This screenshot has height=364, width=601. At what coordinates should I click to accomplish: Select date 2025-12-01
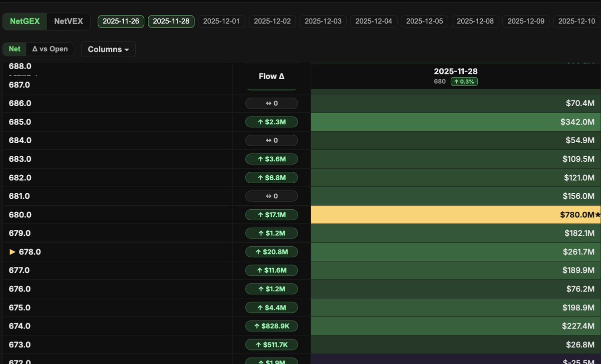coord(221,22)
